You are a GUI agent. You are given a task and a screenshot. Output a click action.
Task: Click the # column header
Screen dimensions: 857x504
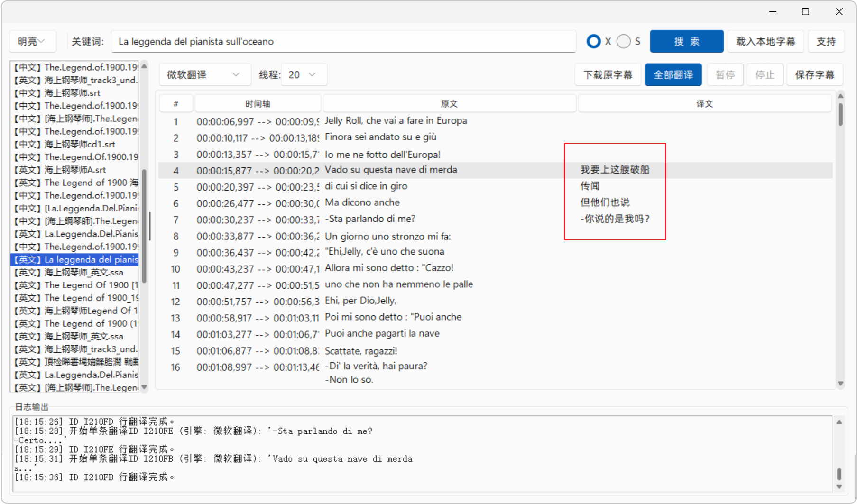(176, 104)
